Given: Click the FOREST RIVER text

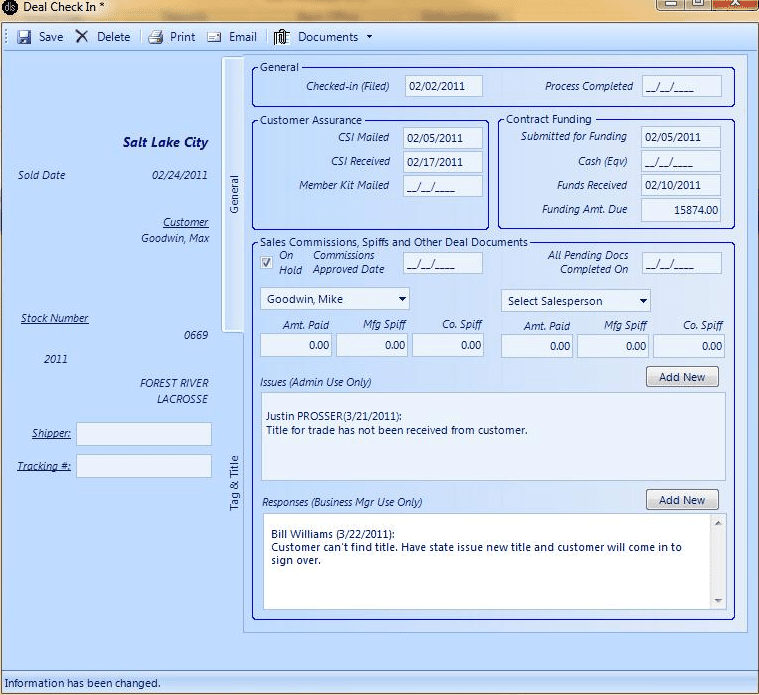Looking at the screenshot, I should point(174,383).
